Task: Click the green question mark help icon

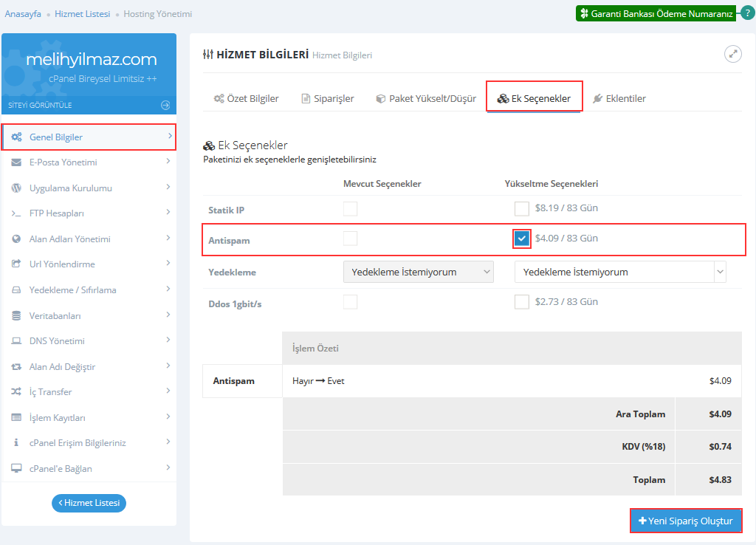Action: tap(747, 13)
